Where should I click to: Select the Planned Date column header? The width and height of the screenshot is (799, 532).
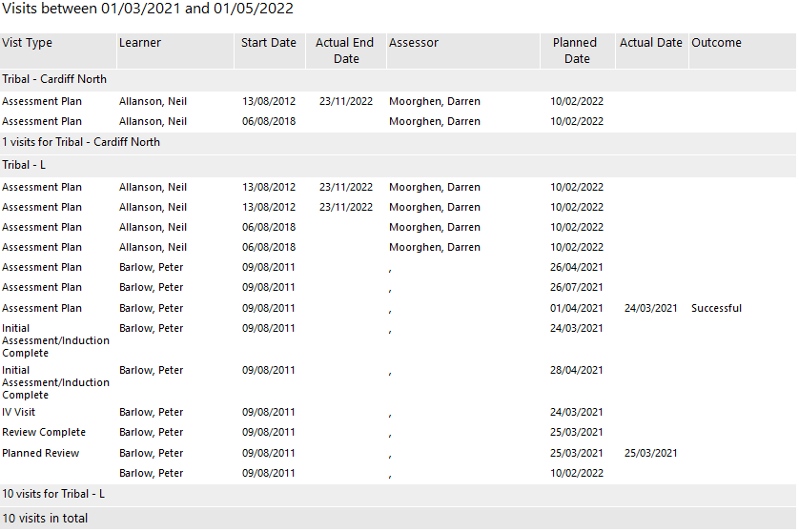[576, 51]
